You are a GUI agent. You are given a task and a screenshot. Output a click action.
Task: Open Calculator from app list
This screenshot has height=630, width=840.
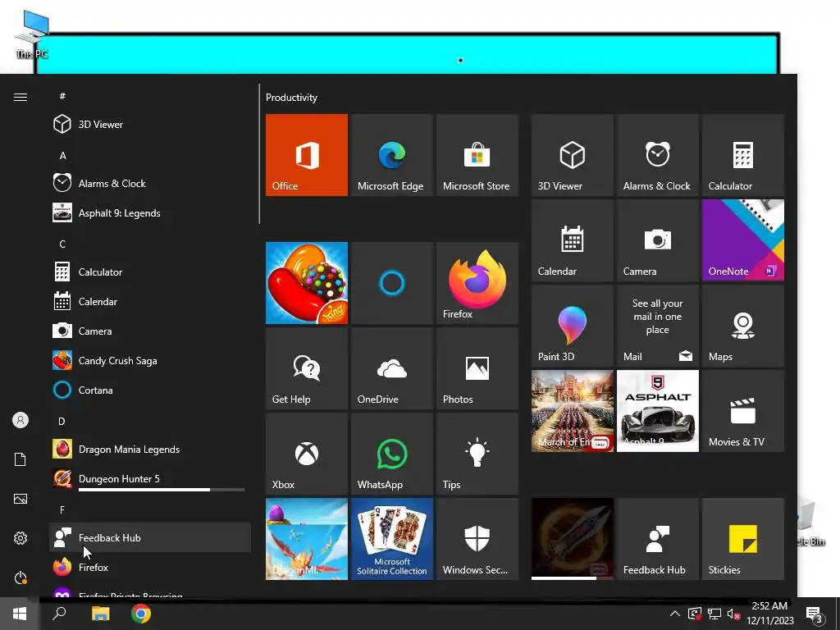click(x=150, y=272)
